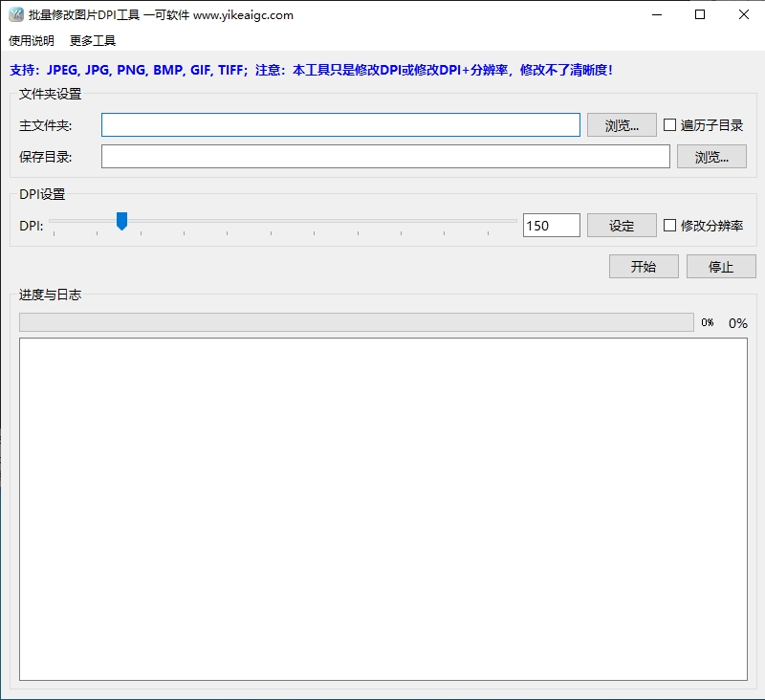
Task: Click the DPI value field showing 150
Action: [x=552, y=226]
